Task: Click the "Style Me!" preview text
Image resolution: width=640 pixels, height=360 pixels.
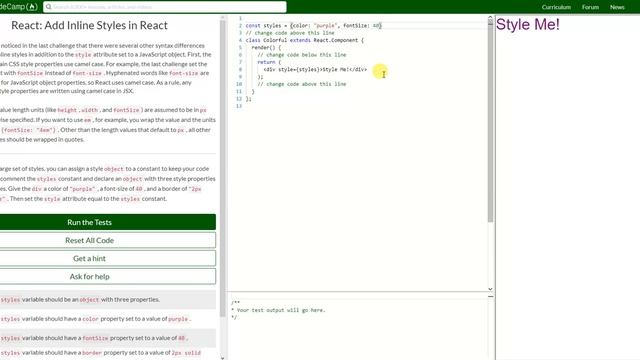Action: click(x=528, y=24)
